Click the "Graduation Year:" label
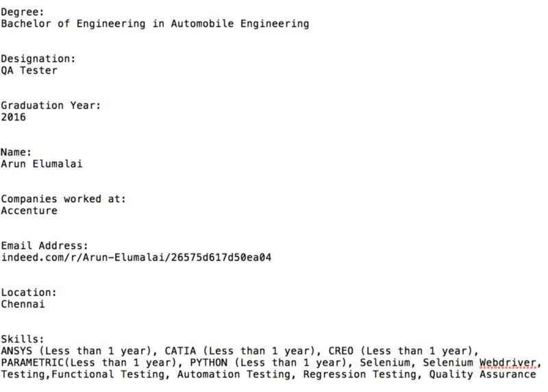 pyautogui.click(x=51, y=106)
